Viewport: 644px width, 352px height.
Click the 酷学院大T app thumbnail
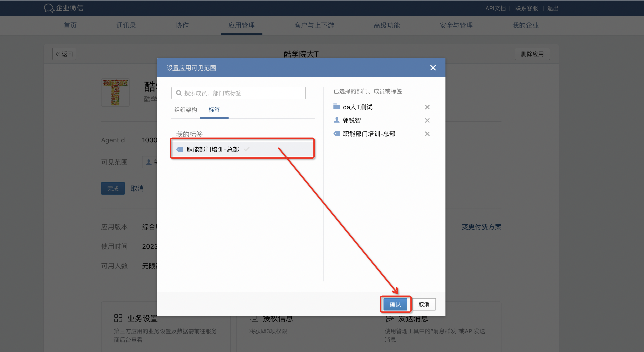[x=115, y=93]
